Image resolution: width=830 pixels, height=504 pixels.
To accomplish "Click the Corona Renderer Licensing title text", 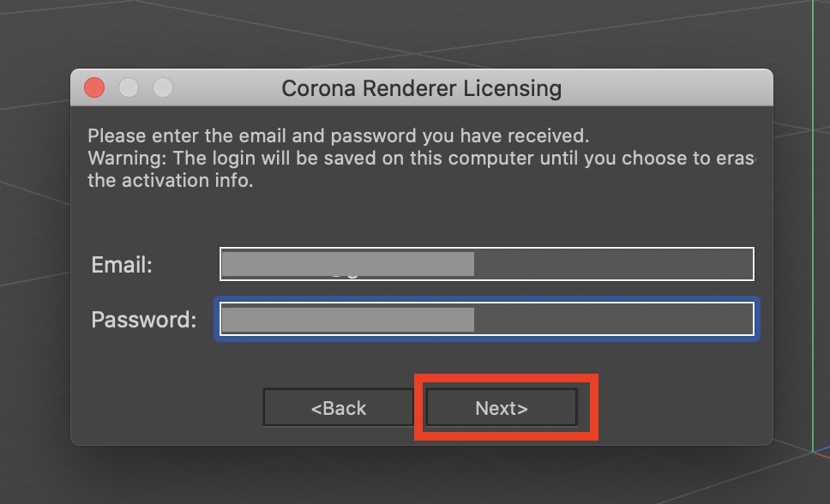I will coord(421,88).
